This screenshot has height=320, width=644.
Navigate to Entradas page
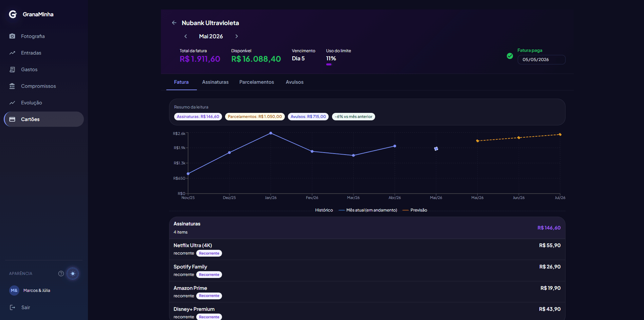[x=44, y=53]
